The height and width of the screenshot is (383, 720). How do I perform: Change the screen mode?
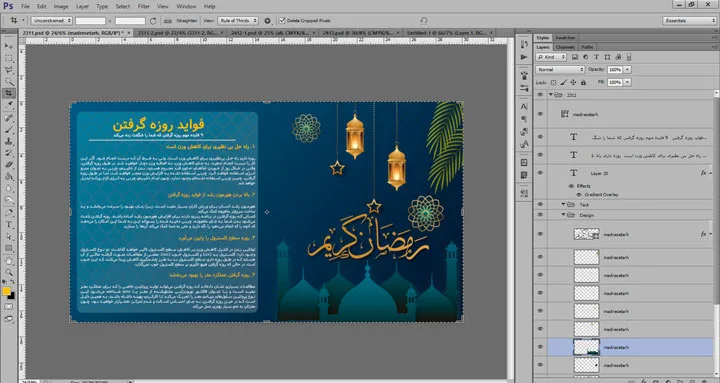click(9, 319)
